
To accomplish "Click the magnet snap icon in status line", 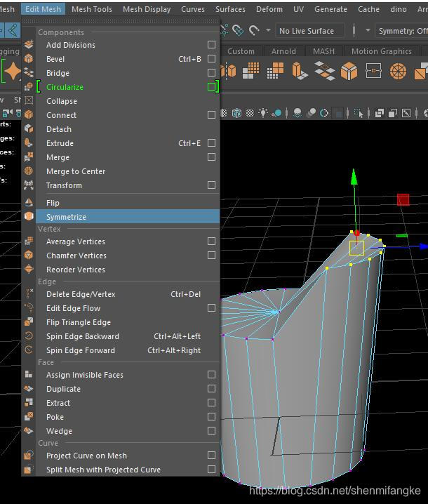I will coord(254,31).
